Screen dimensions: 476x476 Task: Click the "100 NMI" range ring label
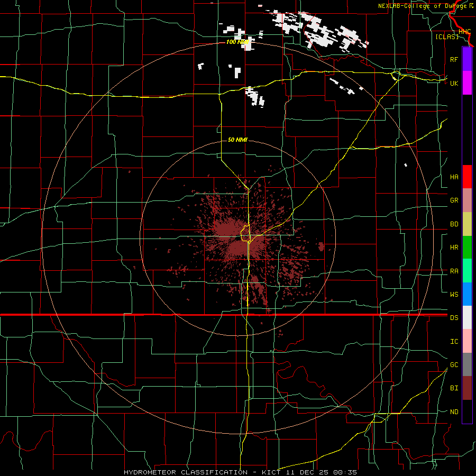(237, 42)
